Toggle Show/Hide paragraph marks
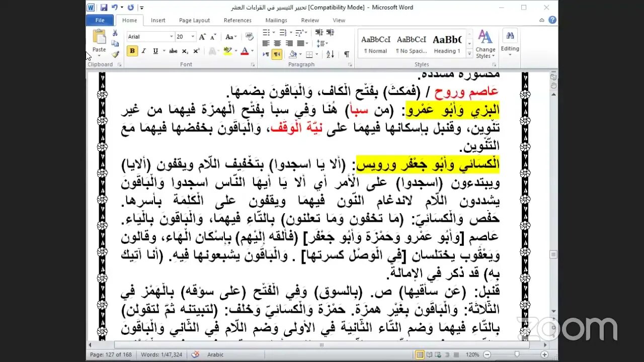Image resolution: width=644 pixels, height=362 pixels. 347,54
